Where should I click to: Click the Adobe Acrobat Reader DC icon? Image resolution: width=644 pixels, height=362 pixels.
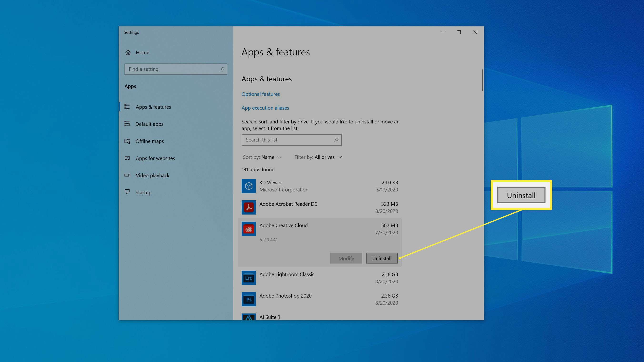[249, 207]
